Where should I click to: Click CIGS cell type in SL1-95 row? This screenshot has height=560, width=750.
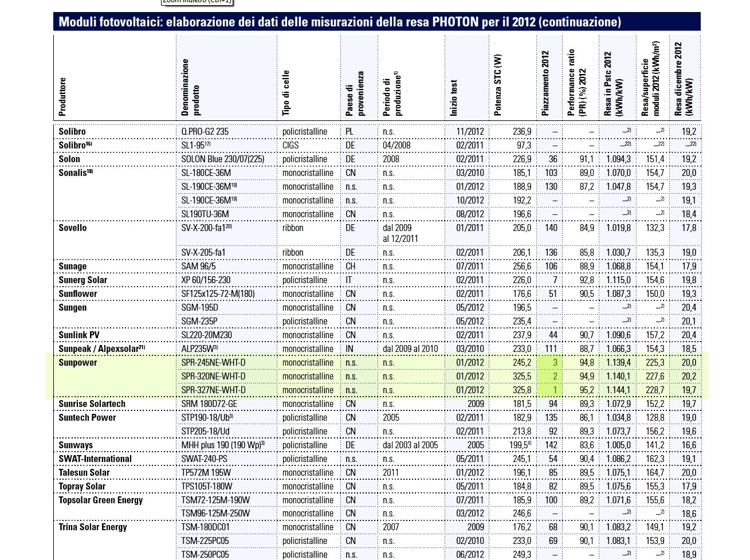(290, 146)
